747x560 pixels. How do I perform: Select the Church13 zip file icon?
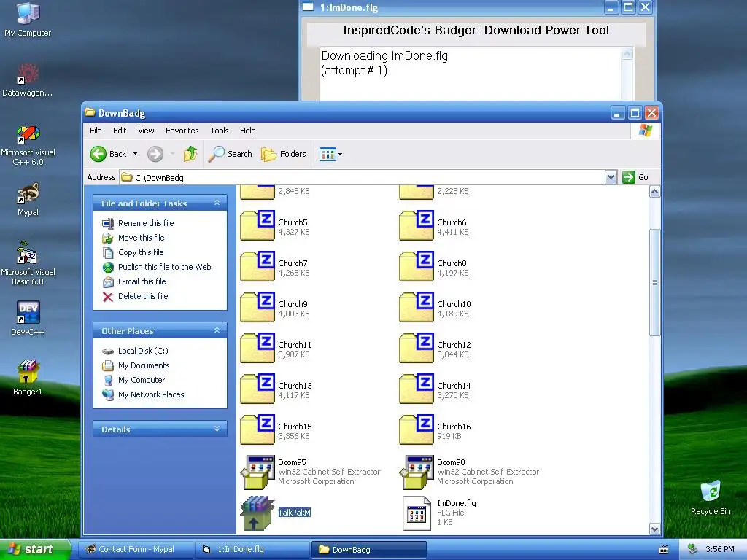[x=258, y=389]
